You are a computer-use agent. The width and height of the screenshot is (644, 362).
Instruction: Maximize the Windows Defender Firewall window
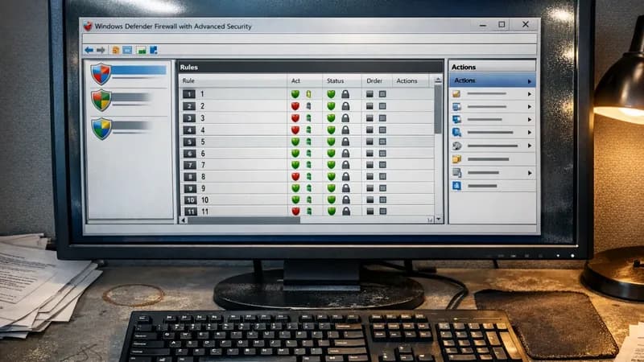[502, 25]
